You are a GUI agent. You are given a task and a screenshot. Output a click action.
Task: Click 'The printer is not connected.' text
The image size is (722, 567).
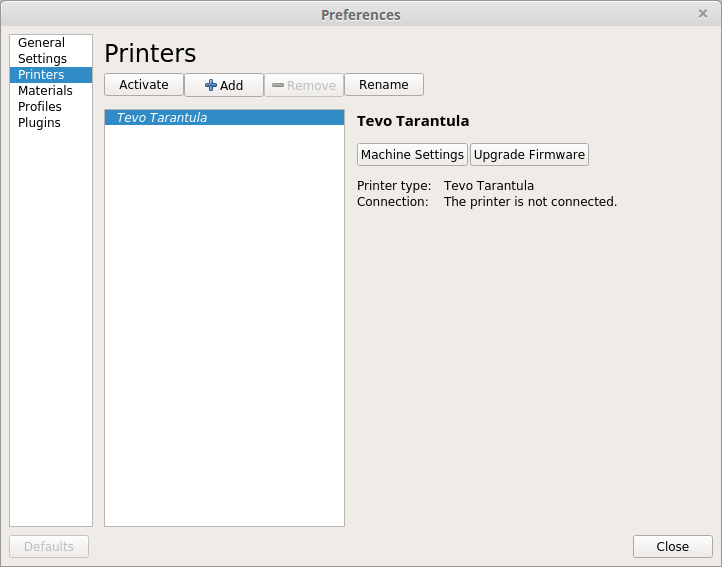[x=530, y=202]
